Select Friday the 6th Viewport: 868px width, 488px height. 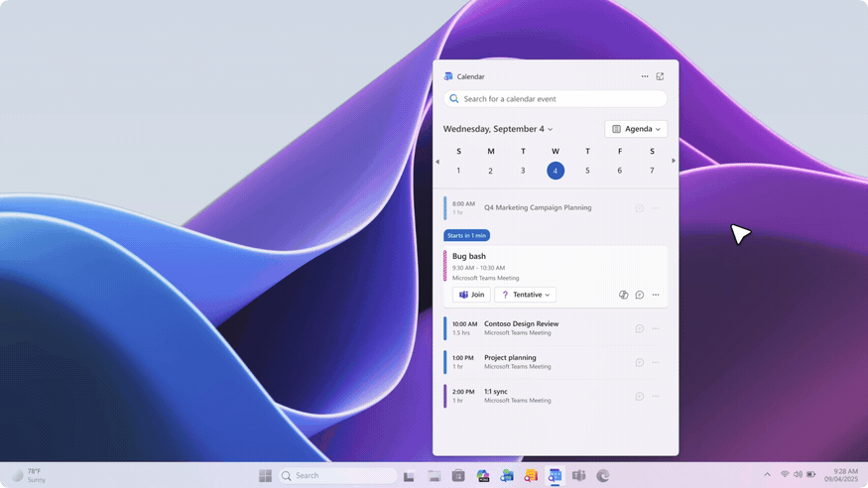coord(619,171)
